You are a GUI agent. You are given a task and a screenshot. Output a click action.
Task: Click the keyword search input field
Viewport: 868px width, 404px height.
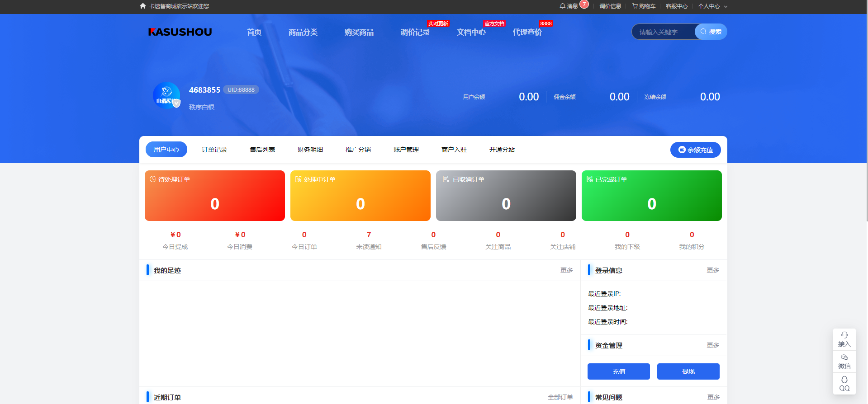tap(663, 32)
